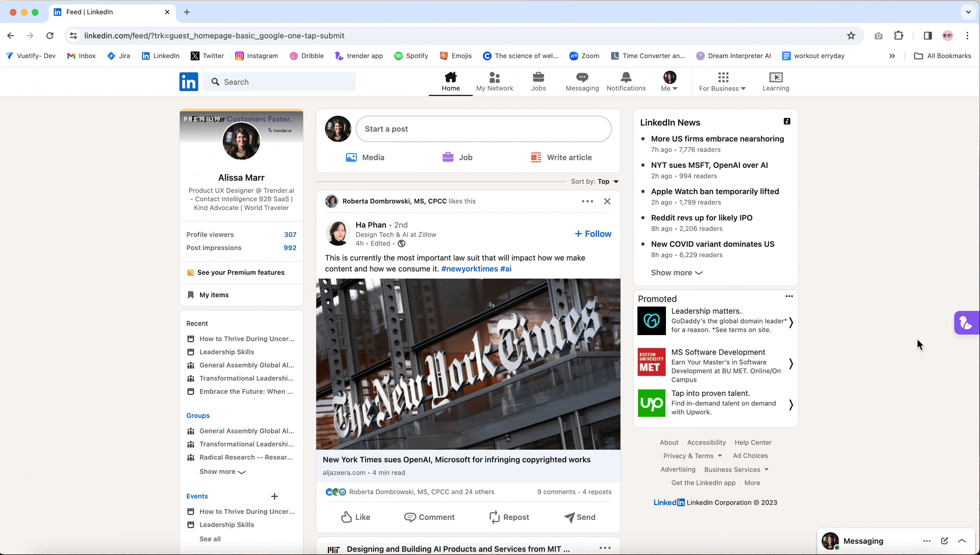Repost the New York Times post
Screen dimensions: 980x555
pyautogui.click(x=509, y=517)
